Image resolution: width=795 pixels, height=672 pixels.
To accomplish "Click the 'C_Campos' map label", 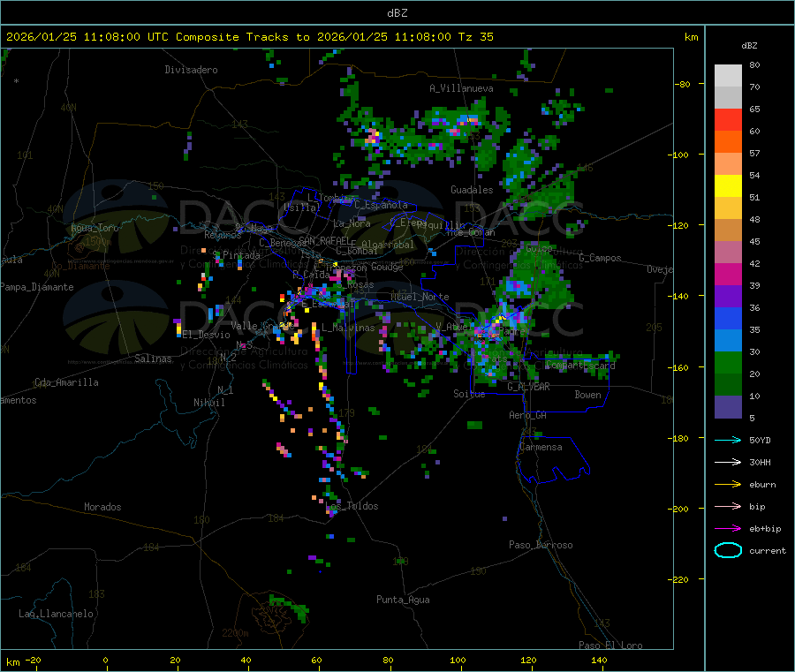I will point(601,258).
